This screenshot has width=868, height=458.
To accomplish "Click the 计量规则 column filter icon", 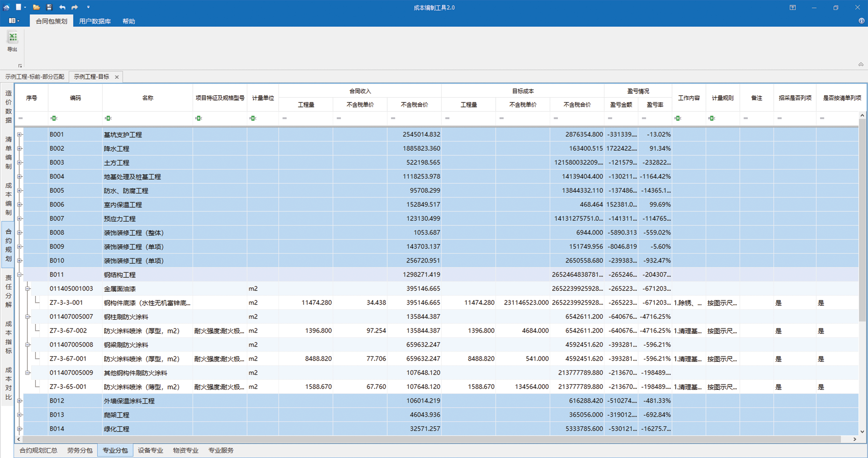I will point(711,118).
